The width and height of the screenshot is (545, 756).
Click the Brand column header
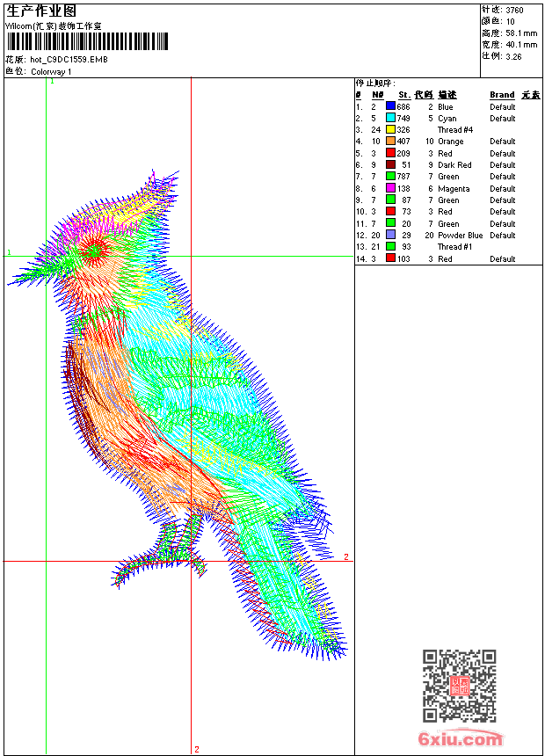[x=502, y=95]
